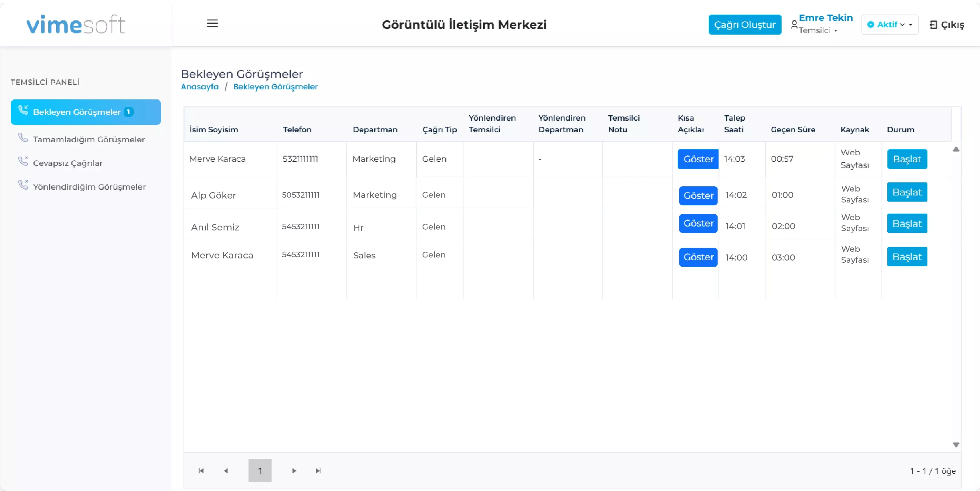The height and width of the screenshot is (491, 980).
Task: Open Bekleyen Görüşmeler menu item
Action: (x=86, y=112)
